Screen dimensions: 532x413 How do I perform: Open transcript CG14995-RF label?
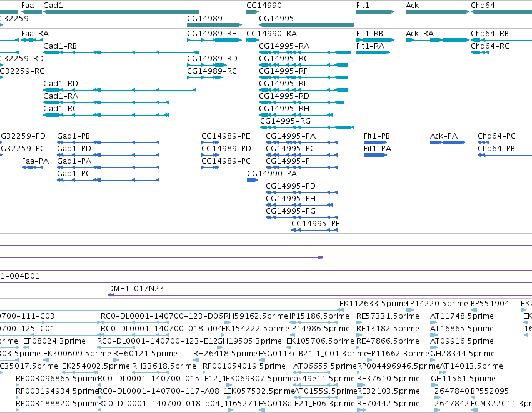click(x=283, y=71)
